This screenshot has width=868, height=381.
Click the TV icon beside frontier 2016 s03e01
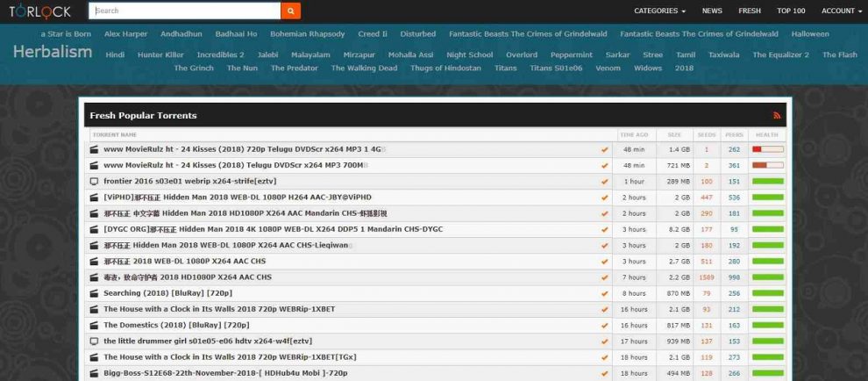coord(95,181)
